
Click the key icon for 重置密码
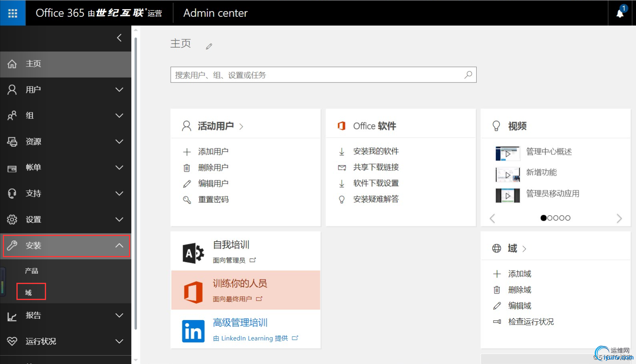tap(187, 200)
